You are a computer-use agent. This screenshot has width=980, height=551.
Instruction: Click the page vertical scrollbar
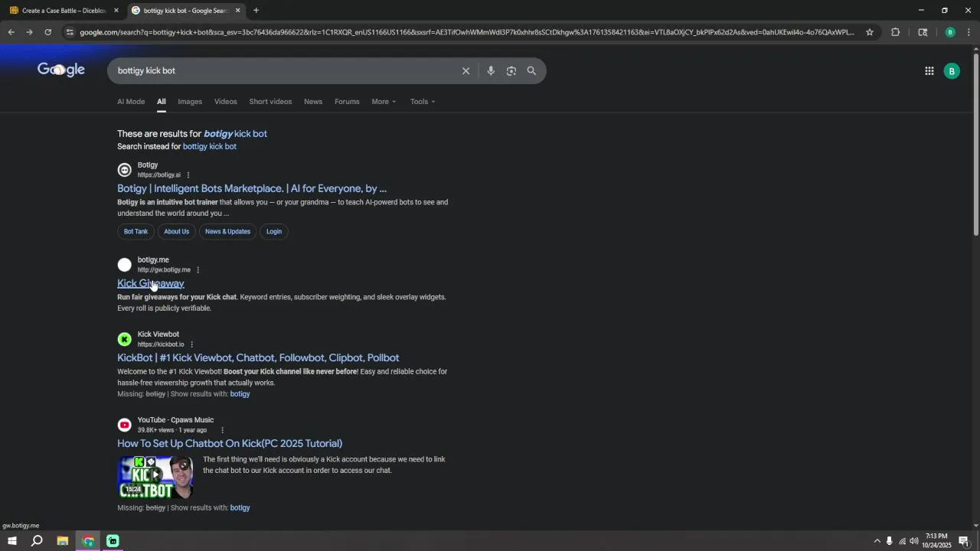click(x=975, y=143)
